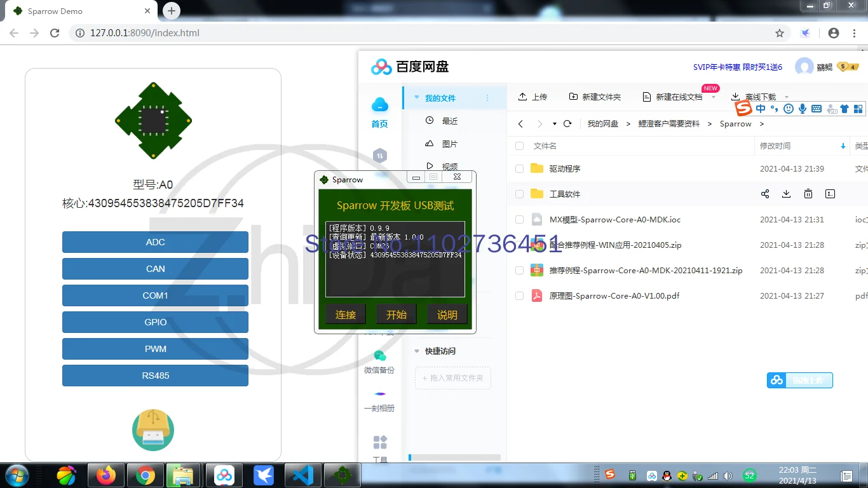Tick the 配合推荐例程-WIN应用 zip checkbox
Image resolution: width=868 pixels, height=488 pixels.
[x=519, y=245]
